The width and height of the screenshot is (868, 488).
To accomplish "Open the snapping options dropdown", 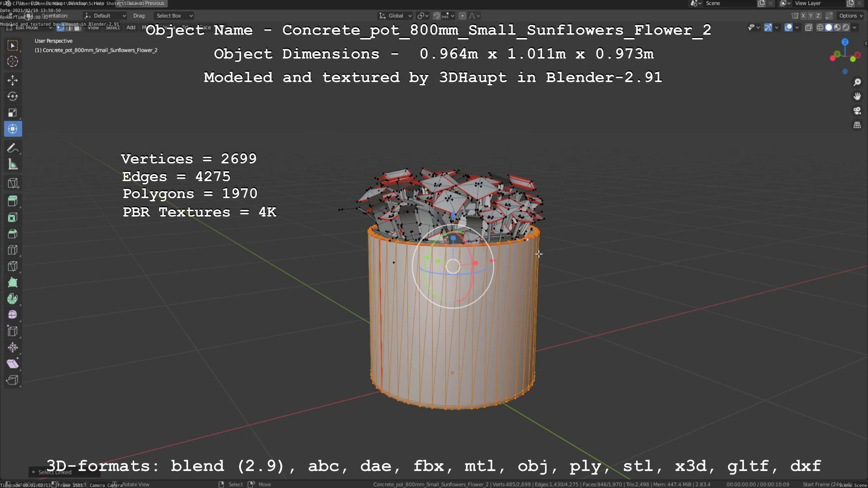I will [x=448, y=16].
